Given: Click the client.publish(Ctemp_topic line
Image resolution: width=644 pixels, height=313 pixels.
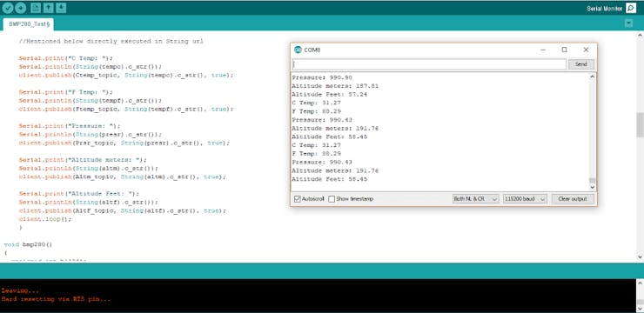Looking at the screenshot, I should click(126, 75).
